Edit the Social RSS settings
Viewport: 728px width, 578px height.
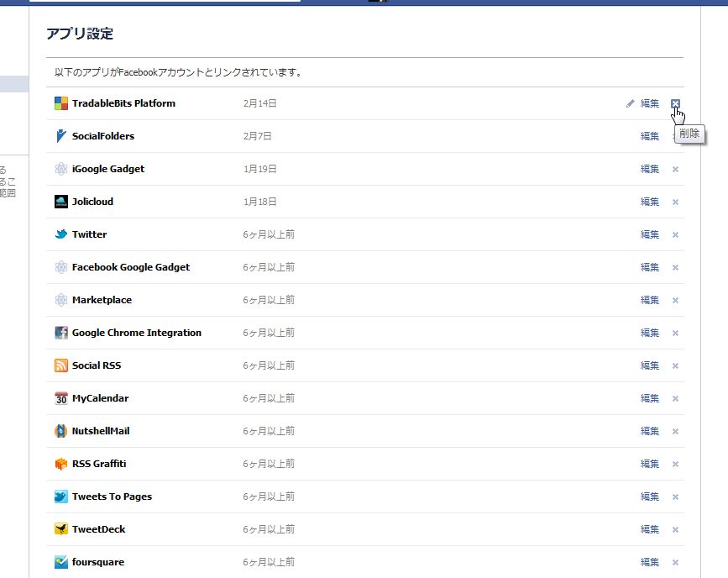click(x=650, y=365)
